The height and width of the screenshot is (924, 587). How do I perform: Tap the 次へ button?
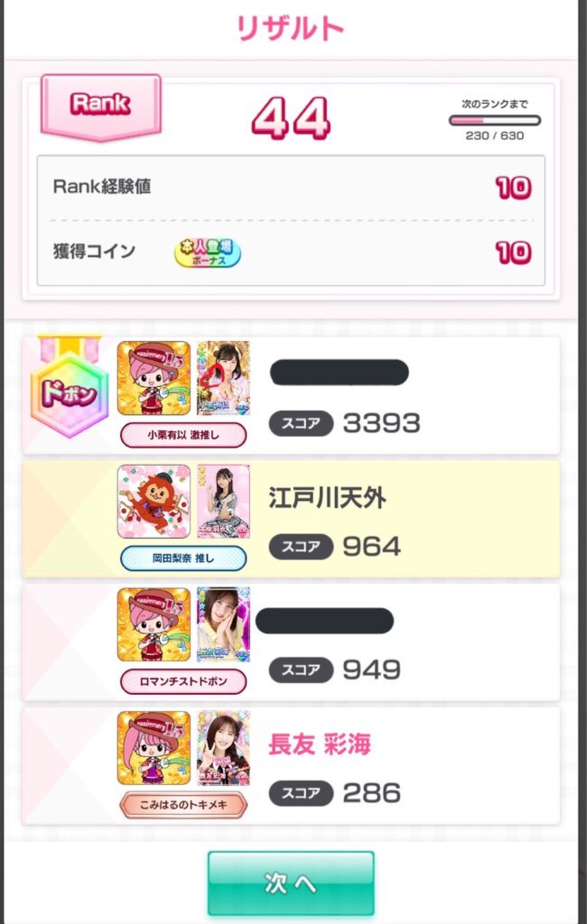click(x=291, y=883)
